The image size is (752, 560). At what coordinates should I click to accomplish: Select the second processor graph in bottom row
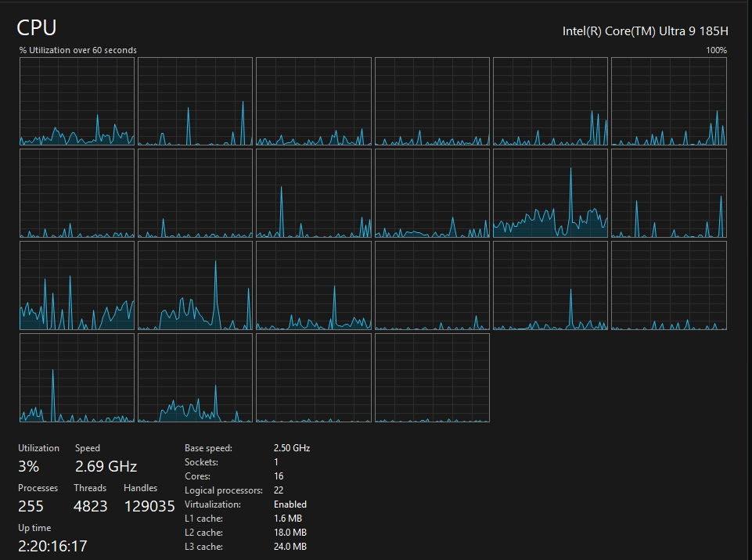(195, 378)
